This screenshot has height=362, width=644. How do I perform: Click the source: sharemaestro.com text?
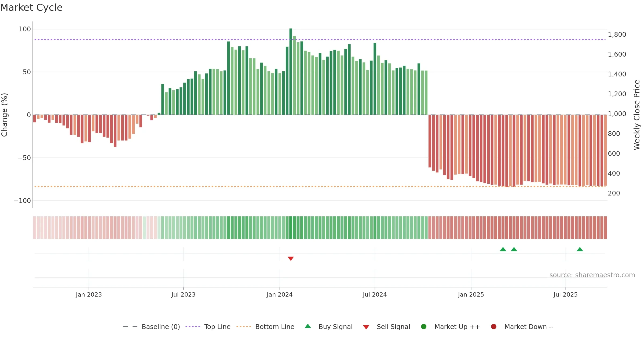point(592,275)
